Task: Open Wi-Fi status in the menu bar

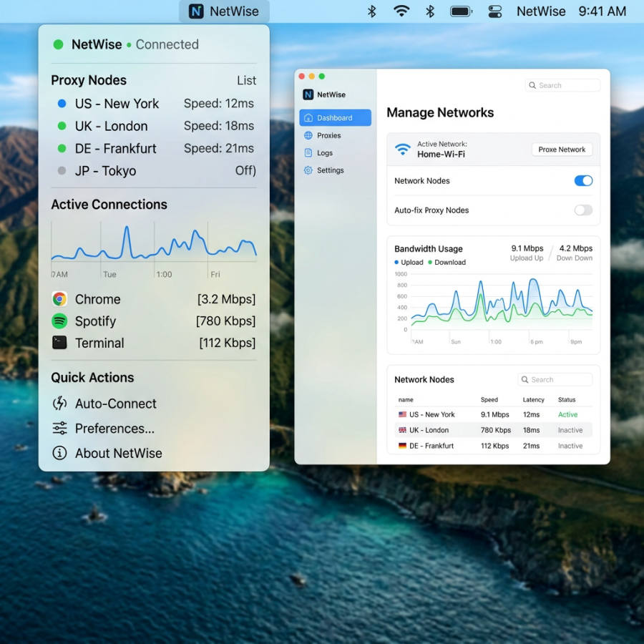Action: pyautogui.click(x=401, y=11)
